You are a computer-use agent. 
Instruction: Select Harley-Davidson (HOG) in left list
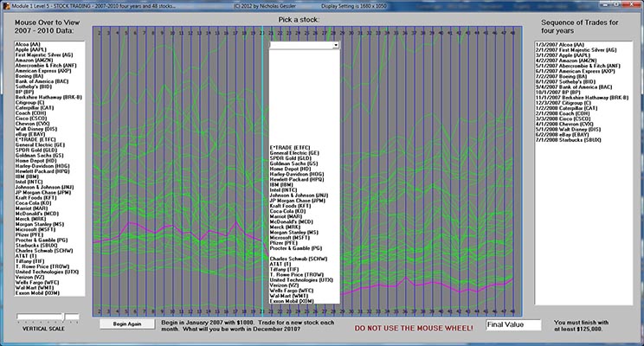coord(42,166)
